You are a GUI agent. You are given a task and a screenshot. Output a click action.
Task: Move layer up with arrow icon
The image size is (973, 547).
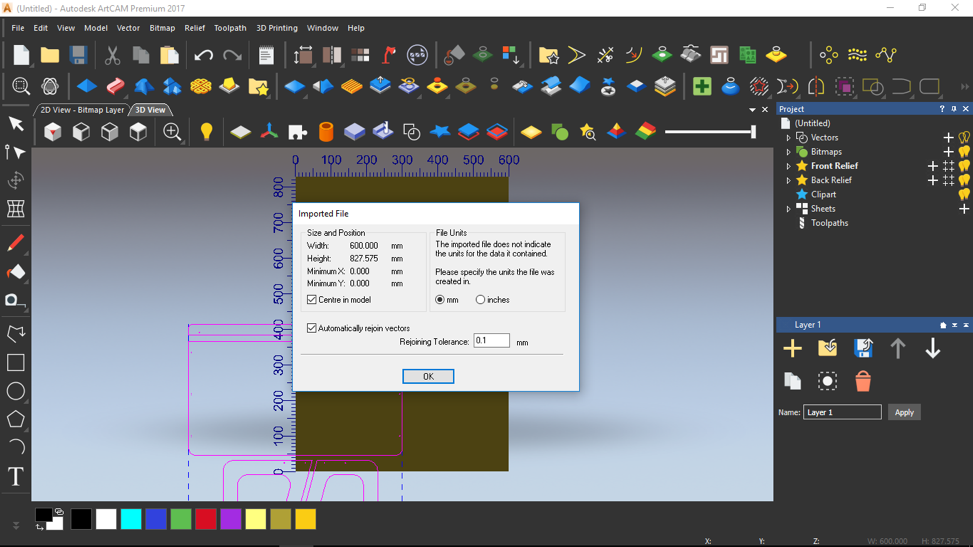(898, 348)
